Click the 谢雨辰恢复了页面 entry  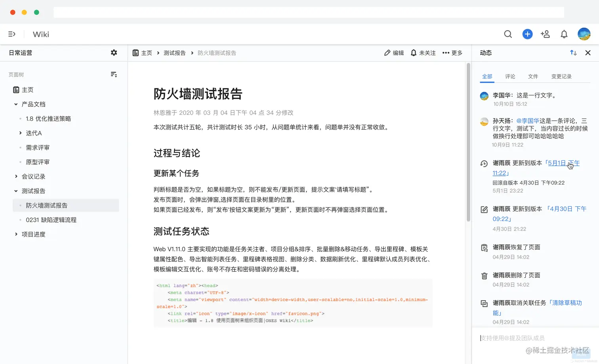(517, 247)
